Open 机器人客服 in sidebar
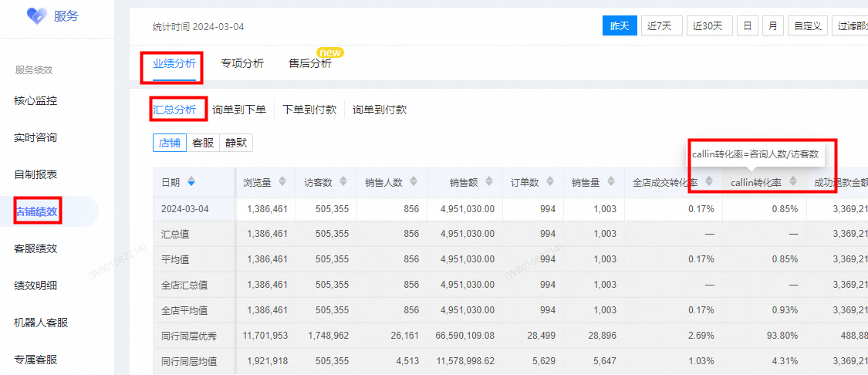The height and width of the screenshot is (375, 868). [x=41, y=323]
